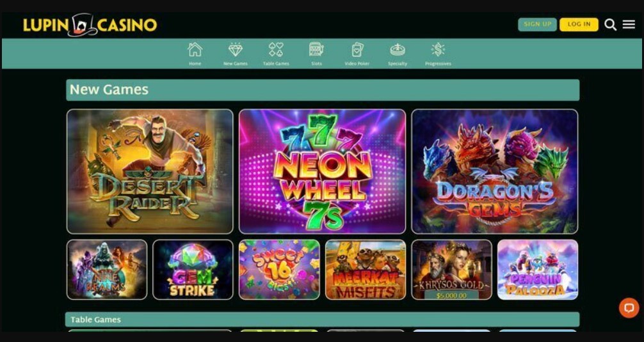Select the Slots machine icon
This screenshot has height=342, width=644.
click(316, 50)
